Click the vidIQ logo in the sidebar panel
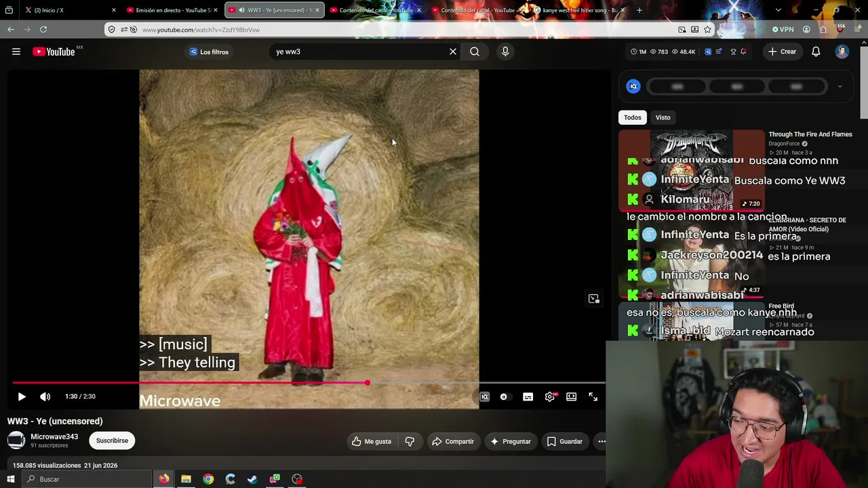The image size is (868, 488). pyautogui.click(x=633, y=86)
